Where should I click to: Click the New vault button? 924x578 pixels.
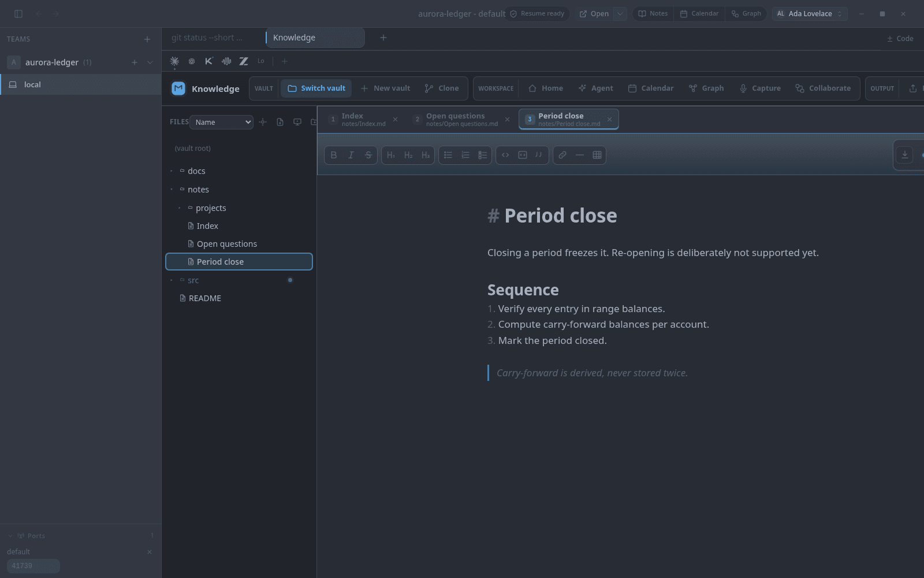385,88
